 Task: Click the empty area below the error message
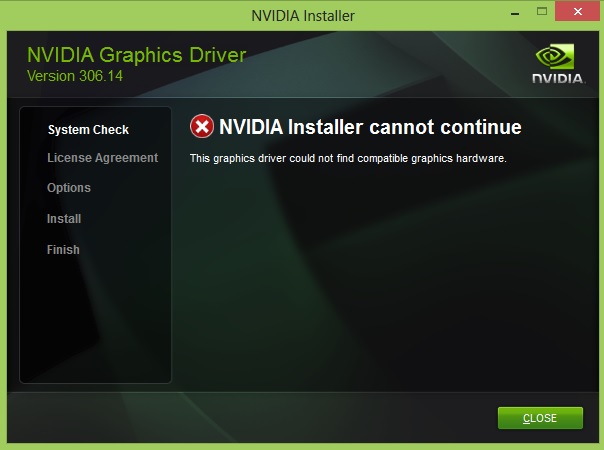click(385, 277)
